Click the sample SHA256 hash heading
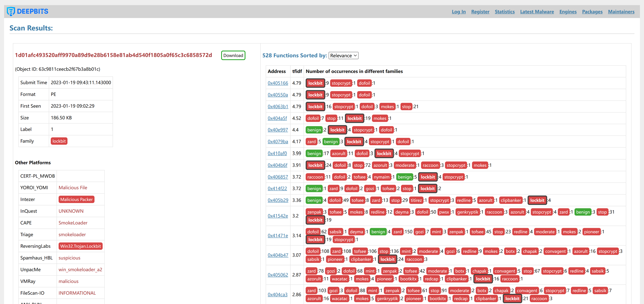The image size is (644, 304). pos(113,55)
